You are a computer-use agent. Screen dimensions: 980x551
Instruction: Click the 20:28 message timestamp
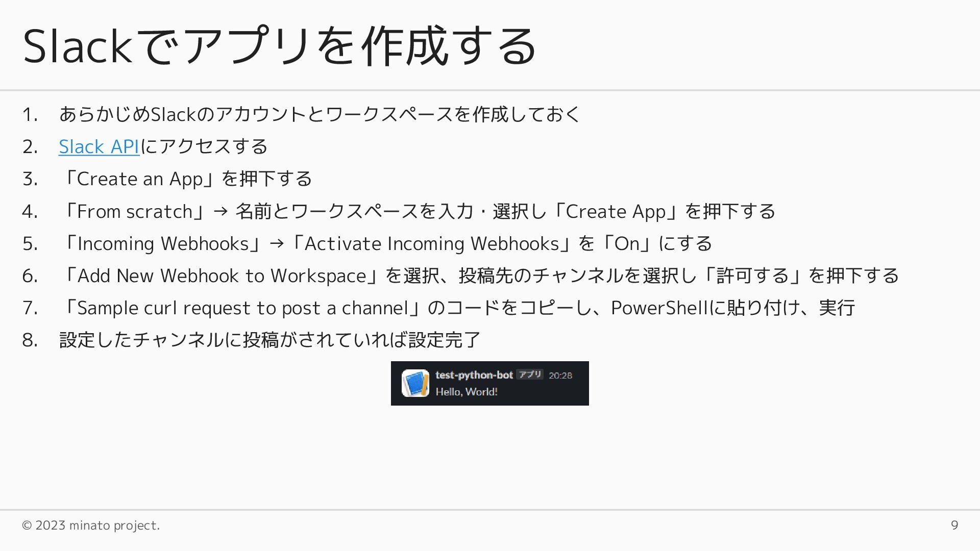pyautogui.click(x=560, y=375)
